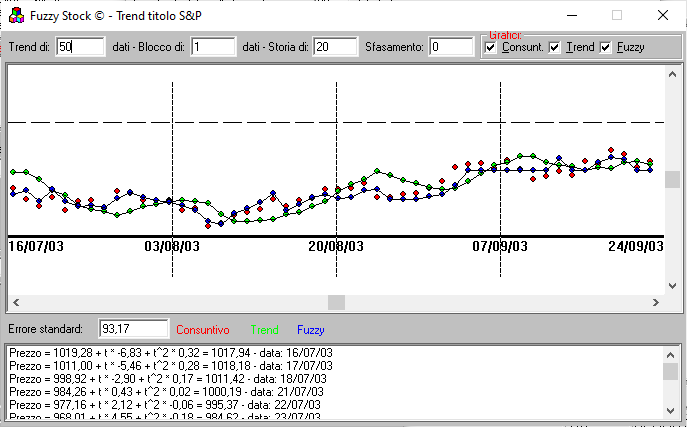
Task: Click the chart vertical scrollbar thumb
Action: tap(672, 179)
